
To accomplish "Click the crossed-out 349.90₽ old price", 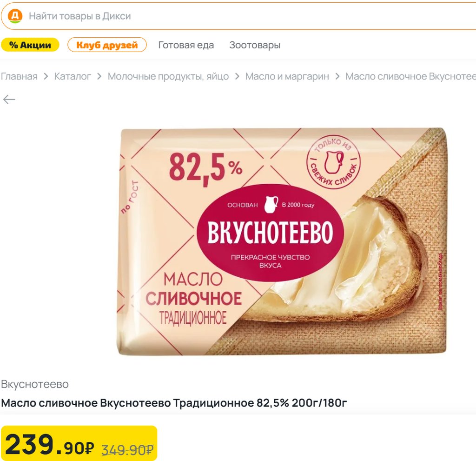I will click(x=127, y=450).
